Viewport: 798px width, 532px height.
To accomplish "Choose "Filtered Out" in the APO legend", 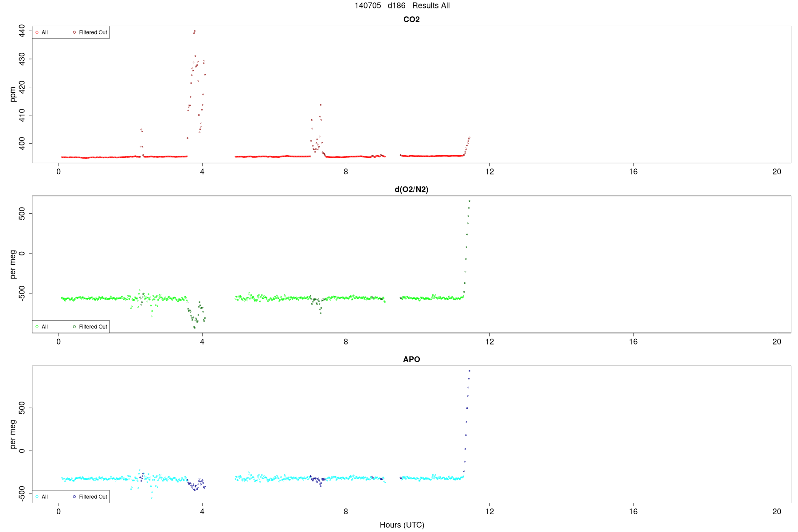I will [93, 497].
